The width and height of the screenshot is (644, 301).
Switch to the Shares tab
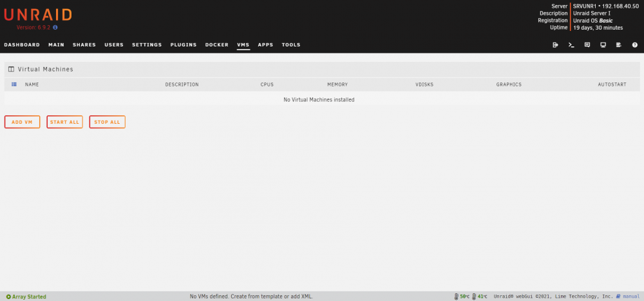click(84, 45)
